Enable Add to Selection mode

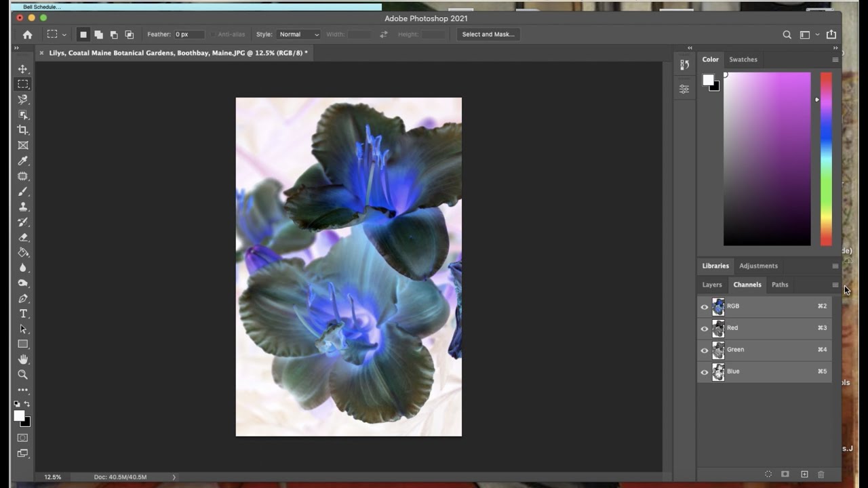tap(99, 35)
